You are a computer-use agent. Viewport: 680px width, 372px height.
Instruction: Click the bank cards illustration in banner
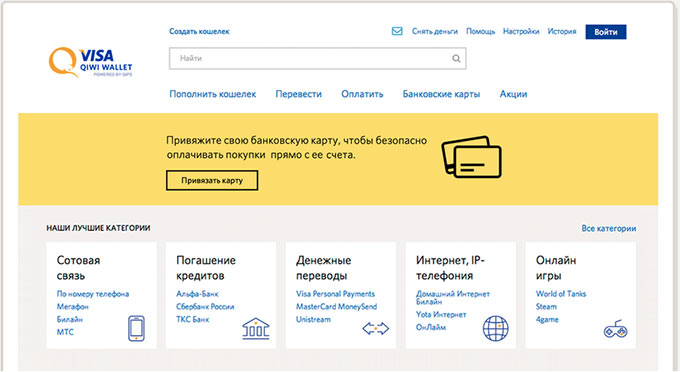click(x=471, y=157)
